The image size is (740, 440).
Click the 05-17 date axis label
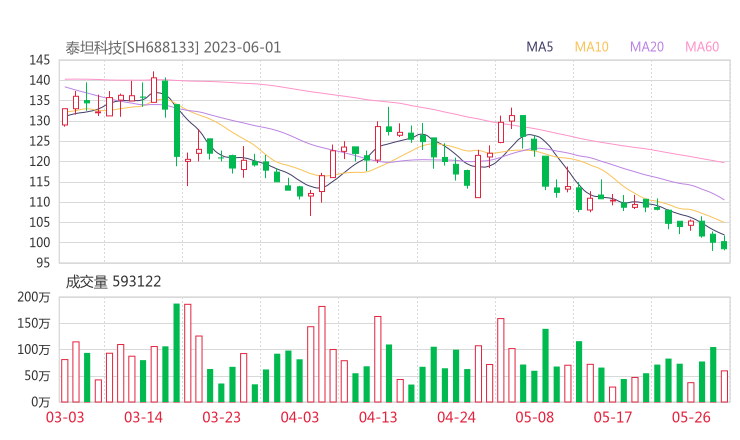(x=613, y=417)
